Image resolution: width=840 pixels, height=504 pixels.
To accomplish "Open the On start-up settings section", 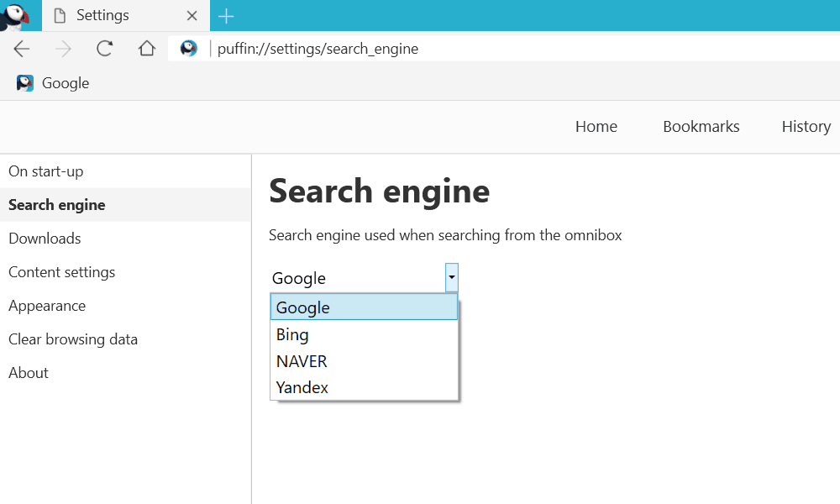I will (45, 171).
